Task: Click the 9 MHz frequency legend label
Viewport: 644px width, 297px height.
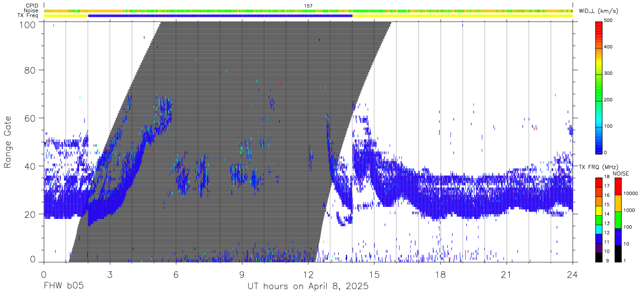Action: (x=608, y=260)
